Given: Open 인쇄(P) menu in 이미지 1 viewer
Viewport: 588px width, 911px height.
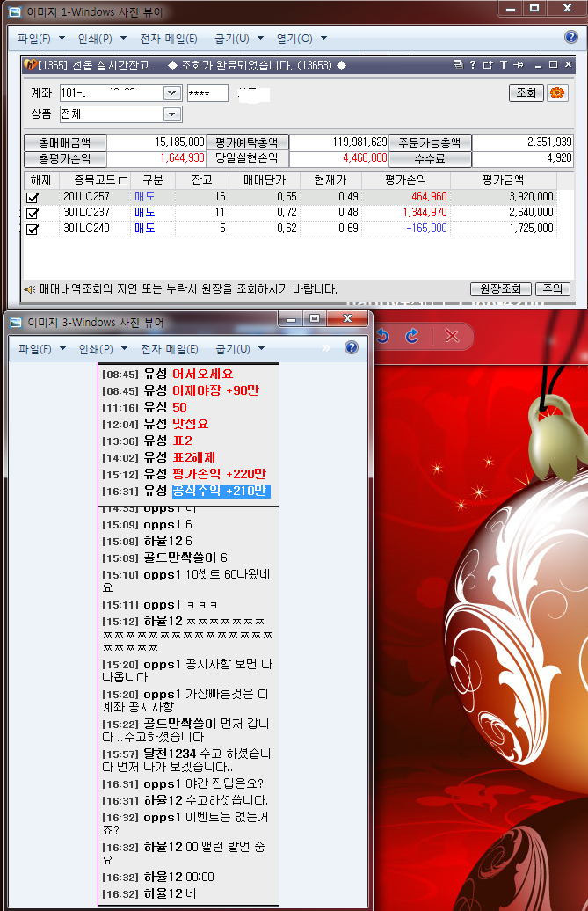Looking at the screenshot, I should [102, 39].
